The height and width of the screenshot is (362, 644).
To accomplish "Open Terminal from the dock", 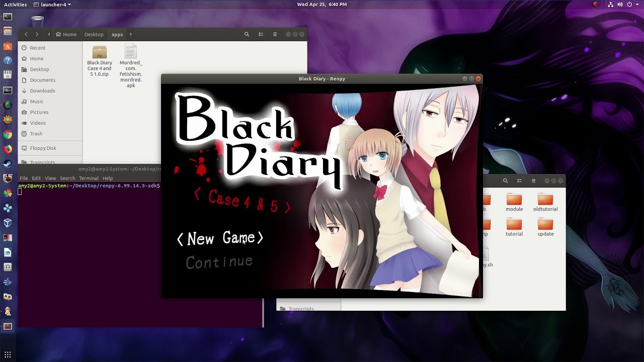I will coord(8,17).
